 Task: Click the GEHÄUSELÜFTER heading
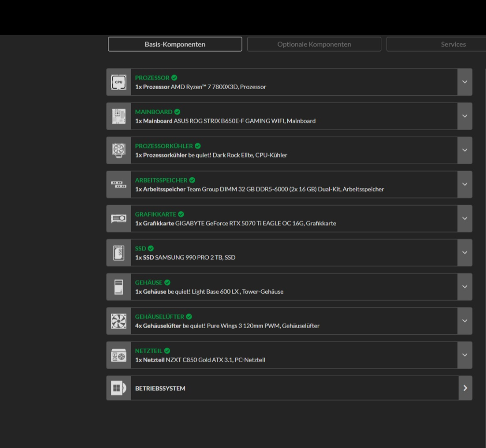point(160,316)
